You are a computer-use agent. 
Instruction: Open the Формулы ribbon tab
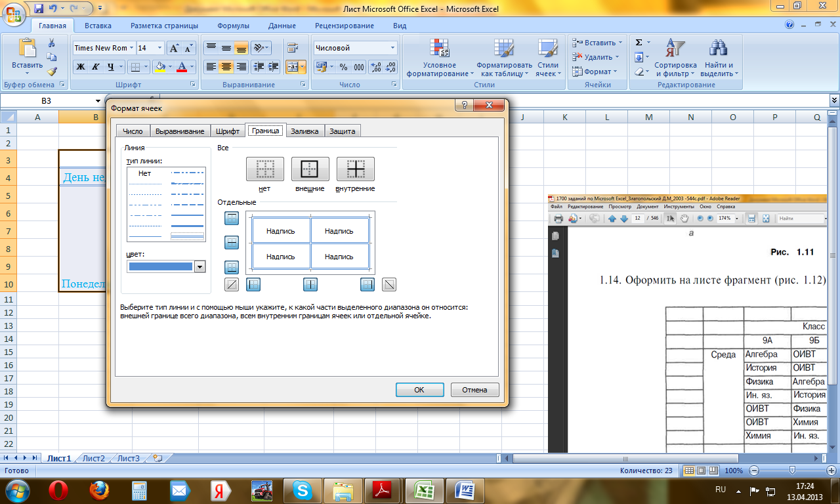point(233,26)
